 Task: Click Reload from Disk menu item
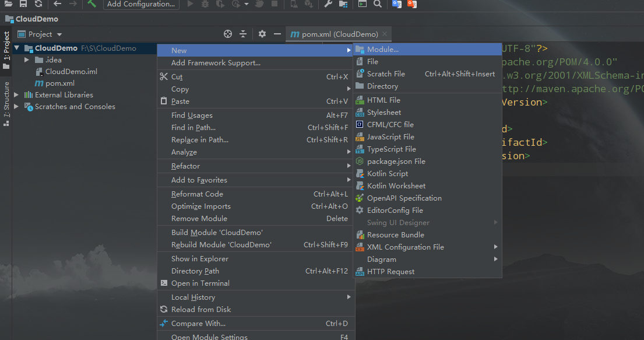[255, 310]
